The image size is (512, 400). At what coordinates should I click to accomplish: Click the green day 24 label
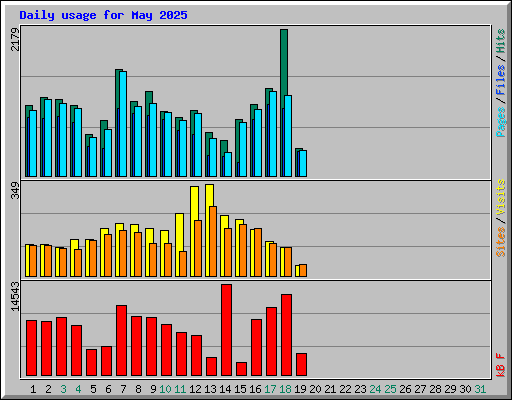[375, 389]
